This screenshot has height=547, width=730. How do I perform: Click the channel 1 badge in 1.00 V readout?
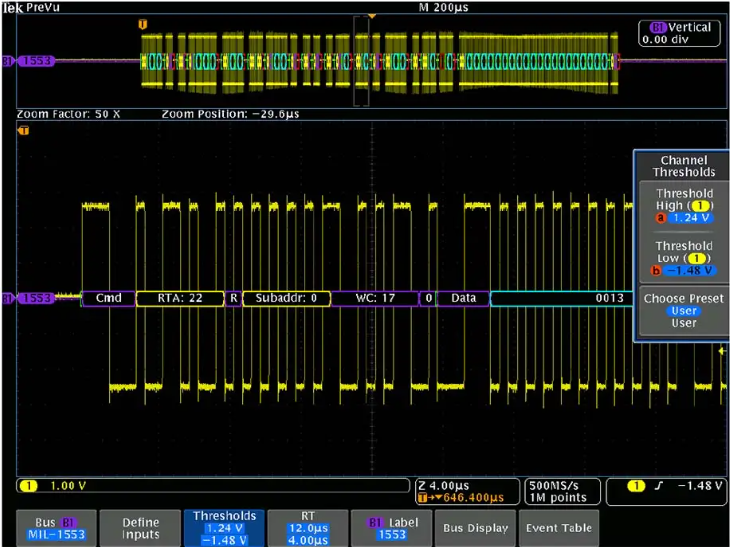click(x=28, y=486)
